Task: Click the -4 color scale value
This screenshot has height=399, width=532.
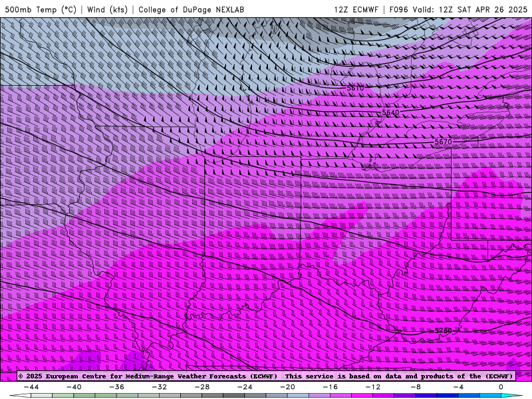Action: point(458,387)
